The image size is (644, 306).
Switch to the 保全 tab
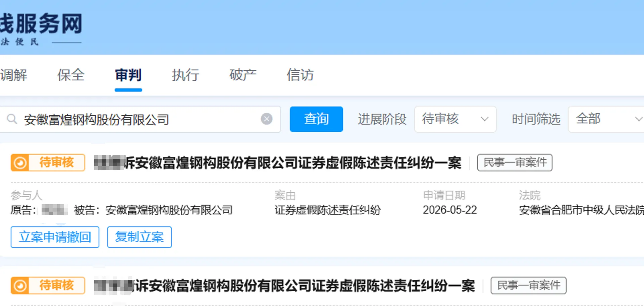pos(71,75)
